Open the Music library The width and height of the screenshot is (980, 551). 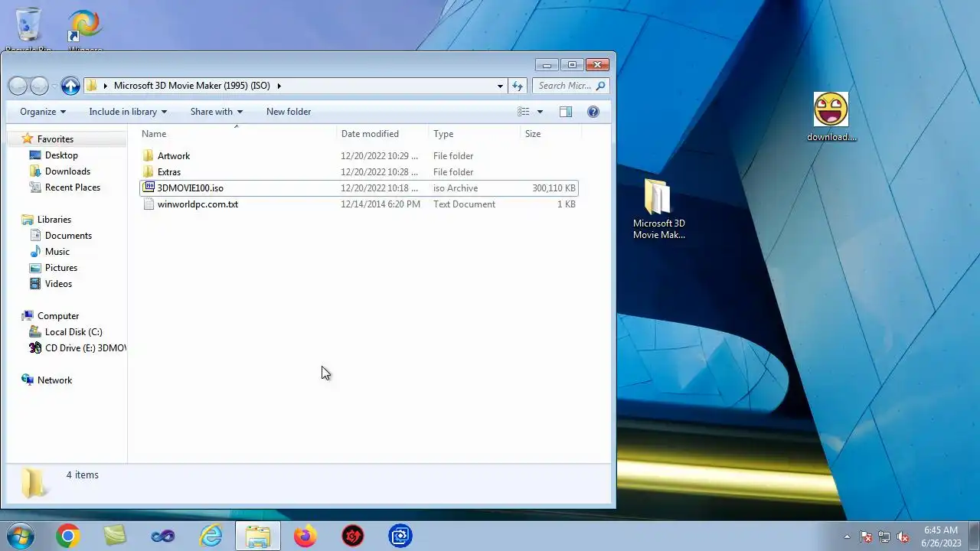(57, 252)
